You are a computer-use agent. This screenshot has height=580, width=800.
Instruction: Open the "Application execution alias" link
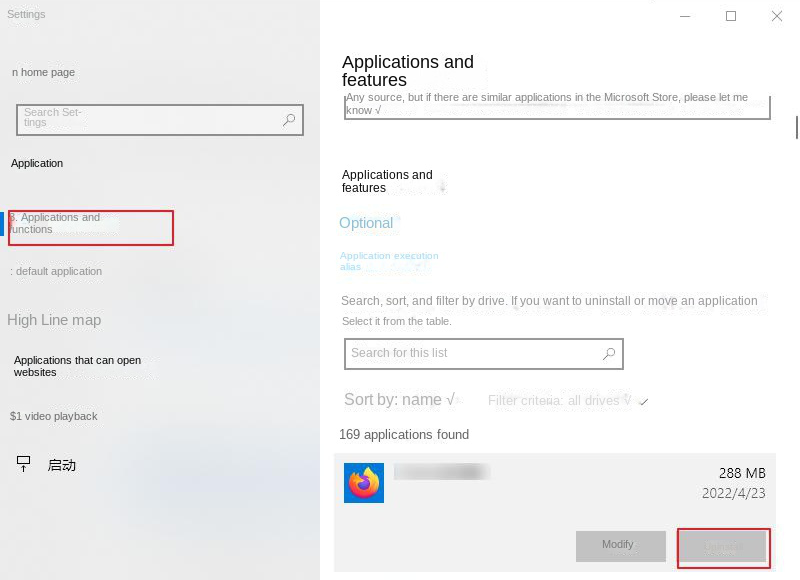pos(389,261)
